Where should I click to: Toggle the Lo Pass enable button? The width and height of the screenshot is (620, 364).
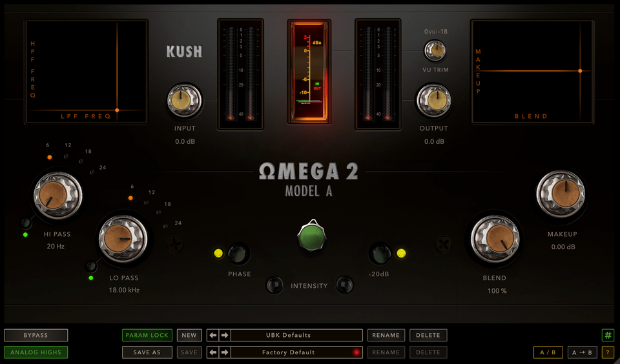pos(91,267)
